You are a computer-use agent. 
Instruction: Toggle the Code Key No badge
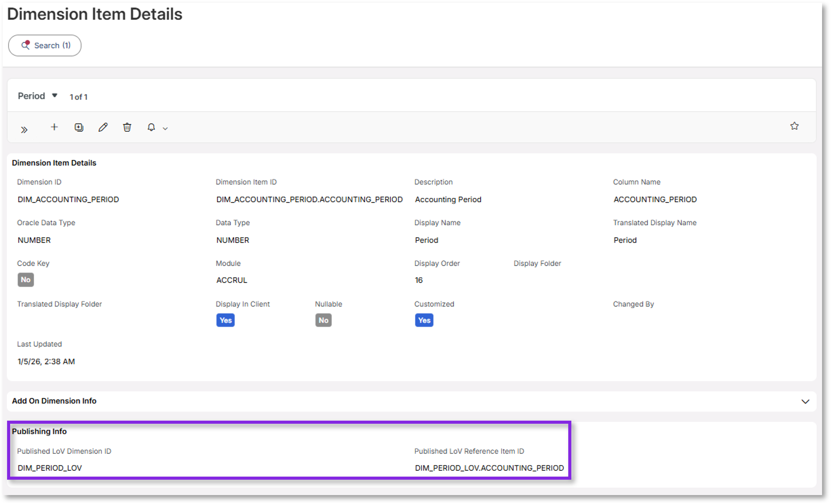tap(26, 280)
